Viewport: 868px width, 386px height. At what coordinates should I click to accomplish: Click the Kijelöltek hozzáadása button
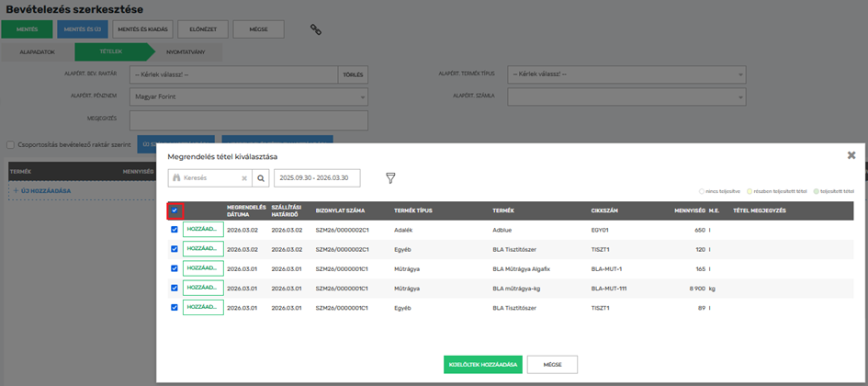click(x=482, y=365)
